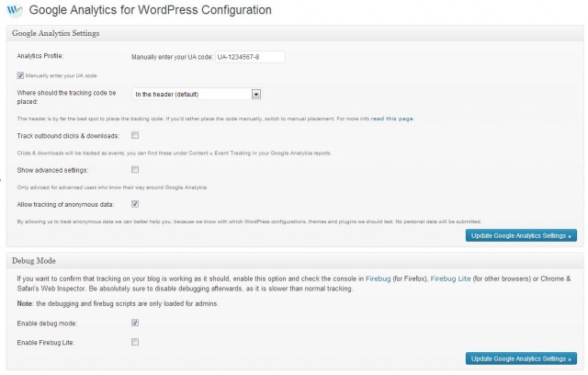Tick the Enable Firebug Lite checkbox
This screenshot has width=588, height=375.
135,342
